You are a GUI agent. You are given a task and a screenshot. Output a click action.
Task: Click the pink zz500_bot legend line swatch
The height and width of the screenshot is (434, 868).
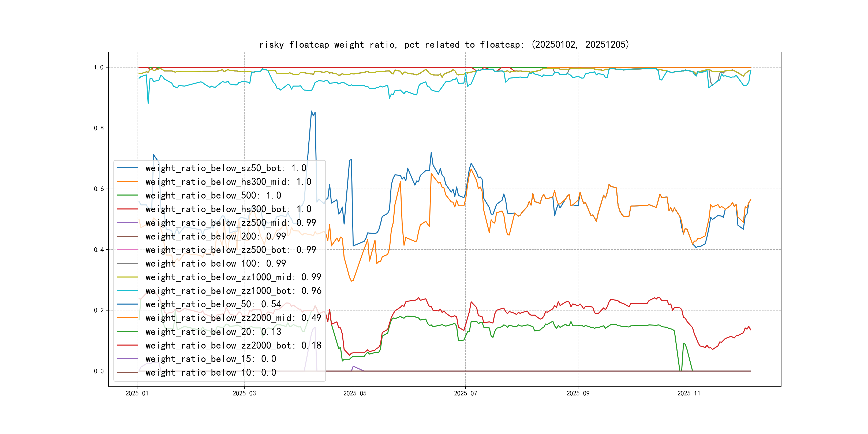coord(127,250)
